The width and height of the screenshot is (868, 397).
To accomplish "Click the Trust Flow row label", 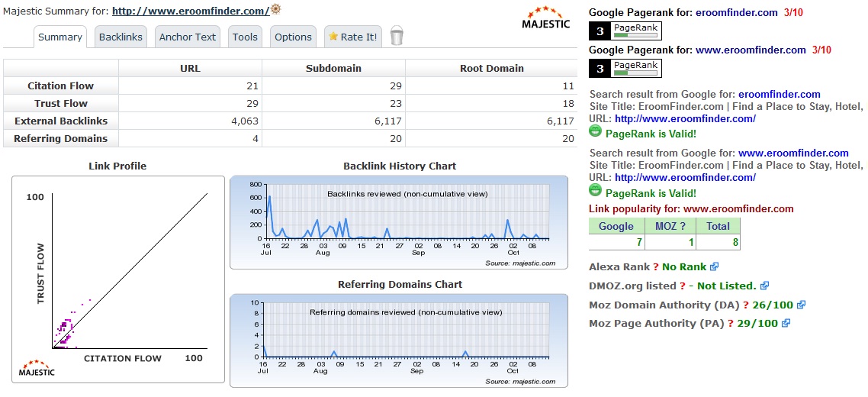I will (x=61, y=104).
